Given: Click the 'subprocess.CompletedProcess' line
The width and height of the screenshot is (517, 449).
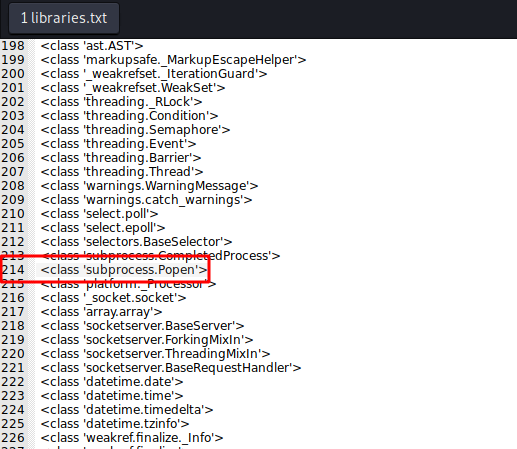Looking at the screenshot, I should [160, 256].
